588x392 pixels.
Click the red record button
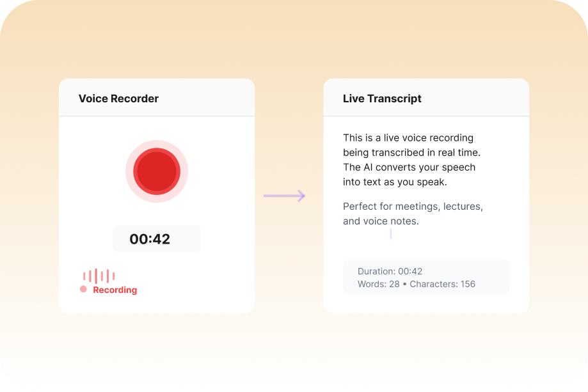point(157,171)
